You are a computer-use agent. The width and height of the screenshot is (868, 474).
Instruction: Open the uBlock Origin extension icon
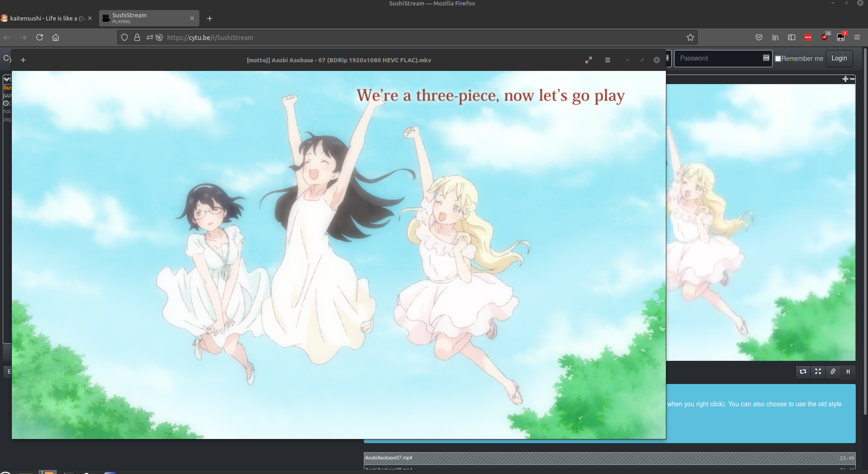pyautogui.click(x=824, y=37)
